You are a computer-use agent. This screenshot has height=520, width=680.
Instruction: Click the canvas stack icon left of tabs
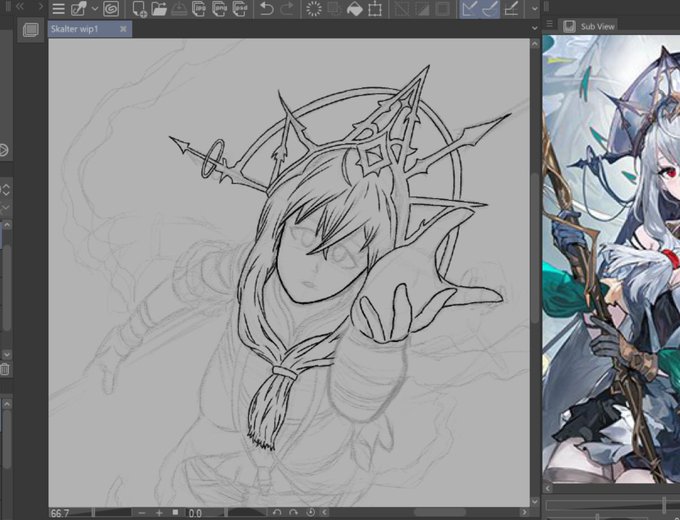[31, 30]
